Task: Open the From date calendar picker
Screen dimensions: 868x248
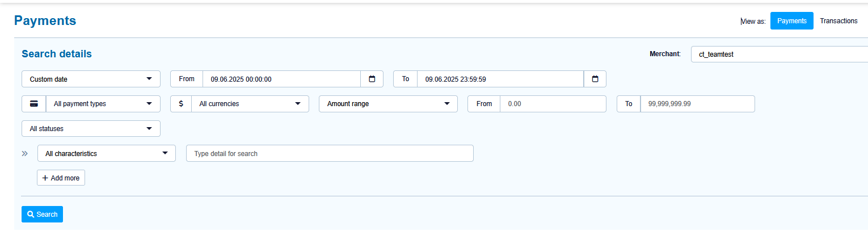Action: pos(372,79)
